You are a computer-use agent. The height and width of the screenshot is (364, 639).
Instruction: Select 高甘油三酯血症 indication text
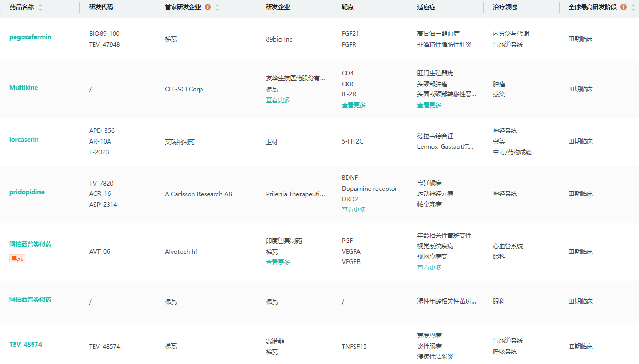[438, 34]
